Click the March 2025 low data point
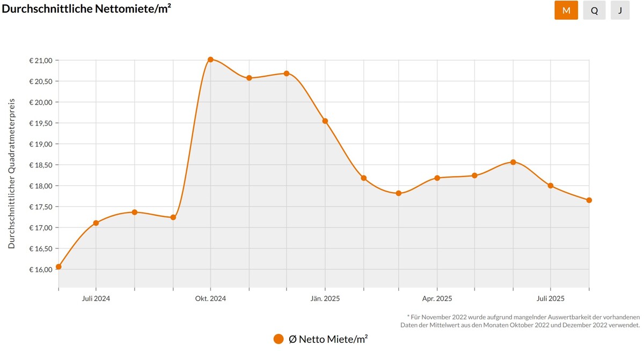This screenshot has height=351, width=644. (398, 193)
